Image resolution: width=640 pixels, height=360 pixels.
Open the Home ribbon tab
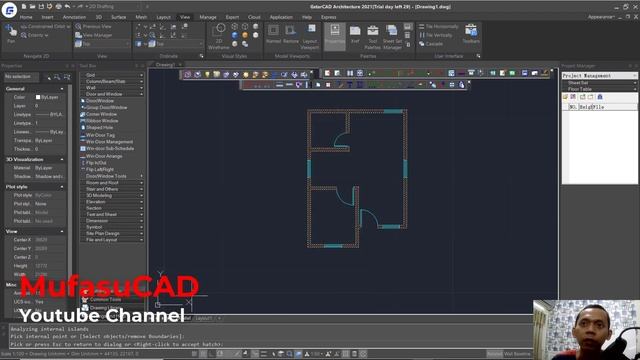click(x=26, y=17)
